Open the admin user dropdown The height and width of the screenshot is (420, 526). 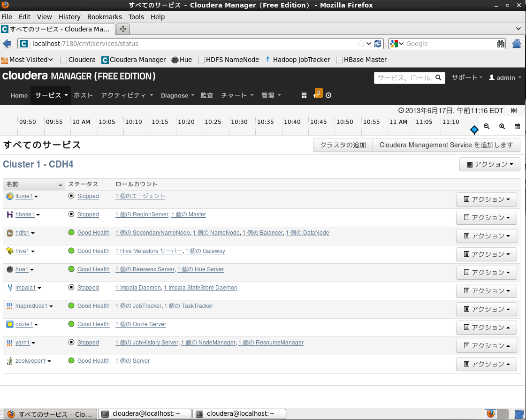tap(505, 77)
